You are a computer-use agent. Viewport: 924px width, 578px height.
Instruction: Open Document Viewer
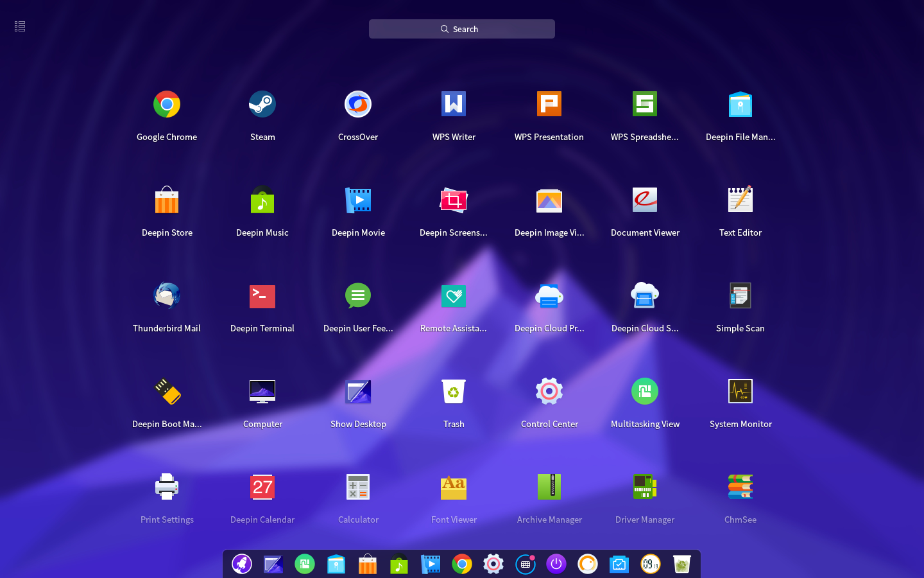coord(645,200)
